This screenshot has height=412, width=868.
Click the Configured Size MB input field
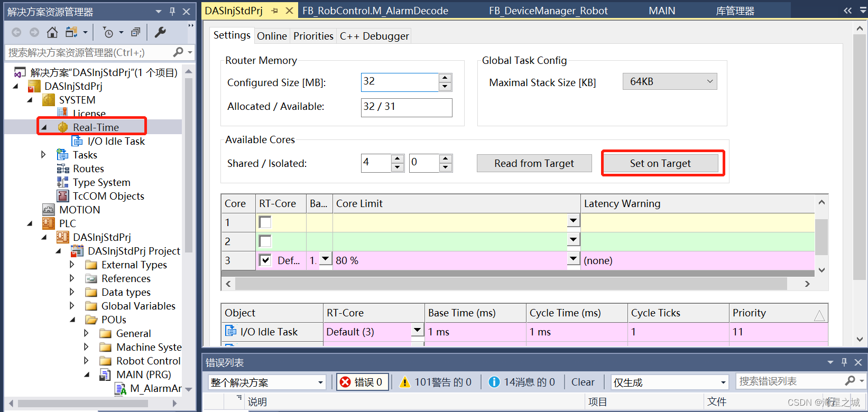pos(400,81)
